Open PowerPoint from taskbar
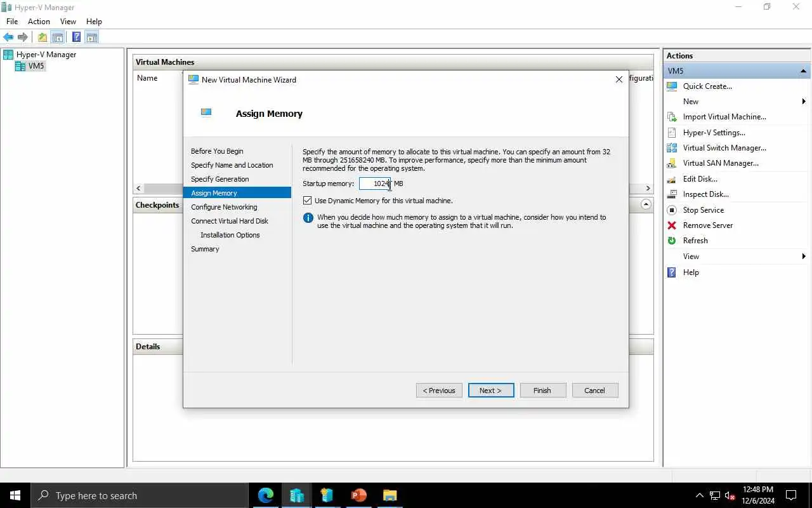Screen dimensions: 812x508 click(x=358, y=495)
